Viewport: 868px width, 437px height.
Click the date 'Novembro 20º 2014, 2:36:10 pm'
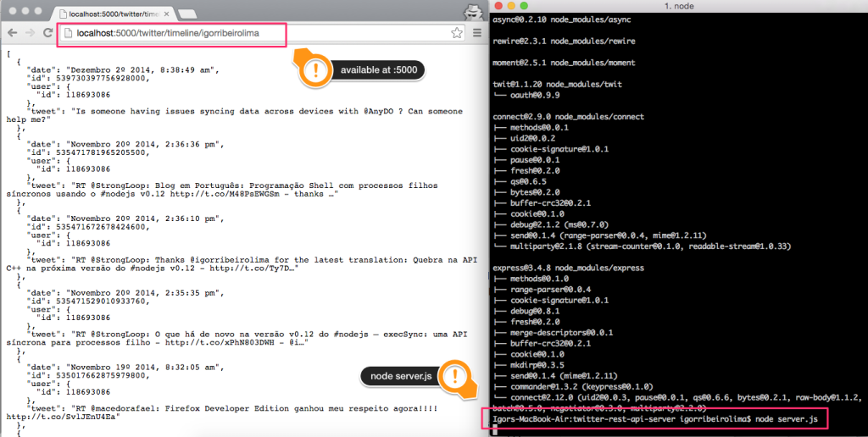(145, 218)
